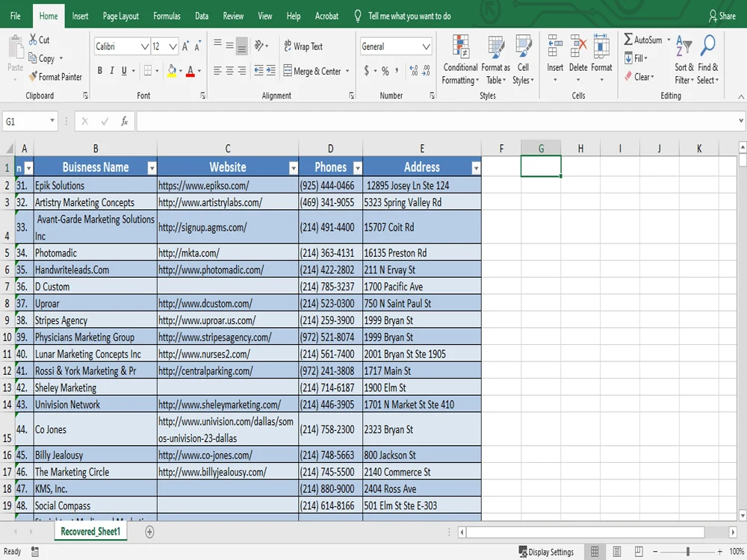Click the Recovered_Sheet1 sheet tab
The image size is (747, 560).
pos(90,531)
